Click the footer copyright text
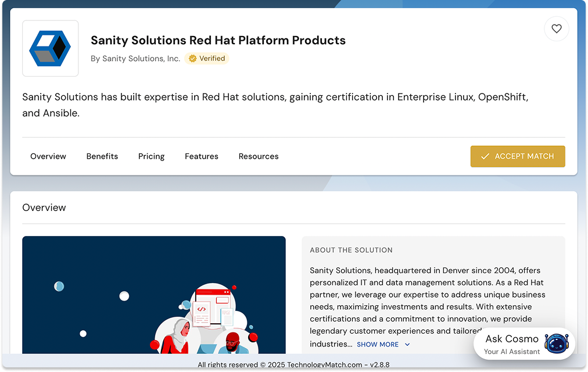 (x=293, y=364)
